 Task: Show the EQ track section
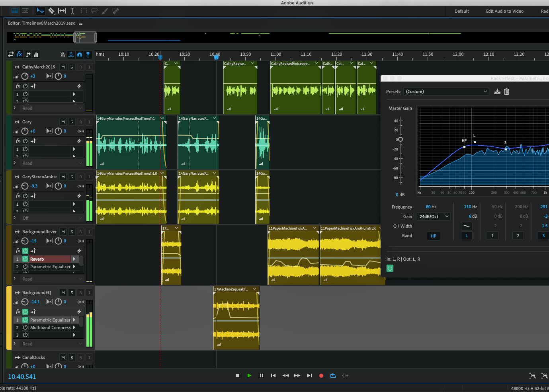(x=36, y=55)
